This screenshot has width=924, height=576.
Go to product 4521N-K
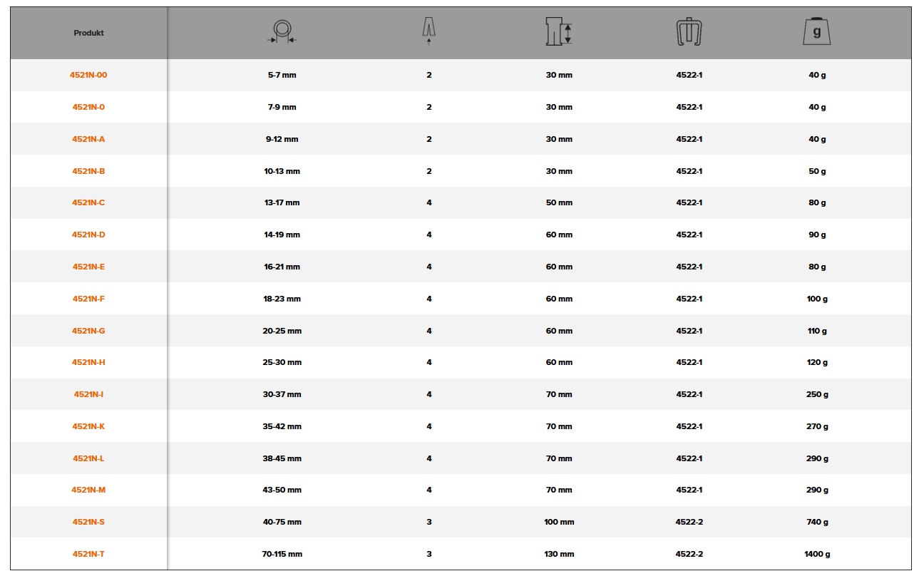(88, 426)
